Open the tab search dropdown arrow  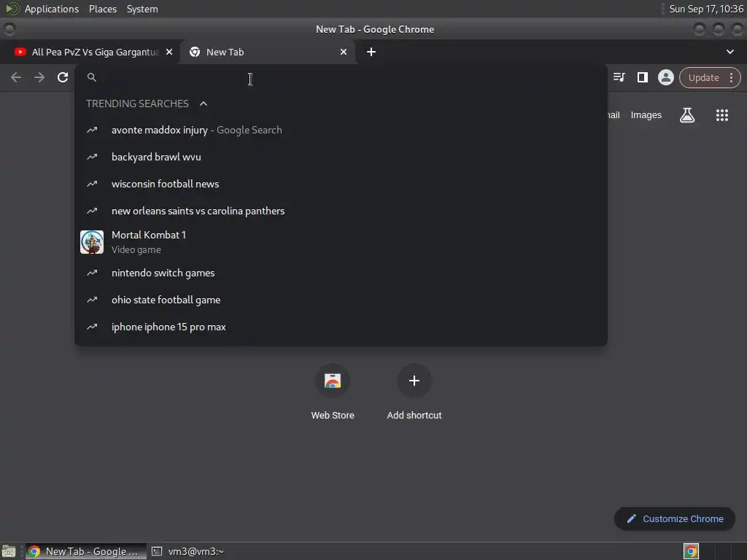(729, 52)
